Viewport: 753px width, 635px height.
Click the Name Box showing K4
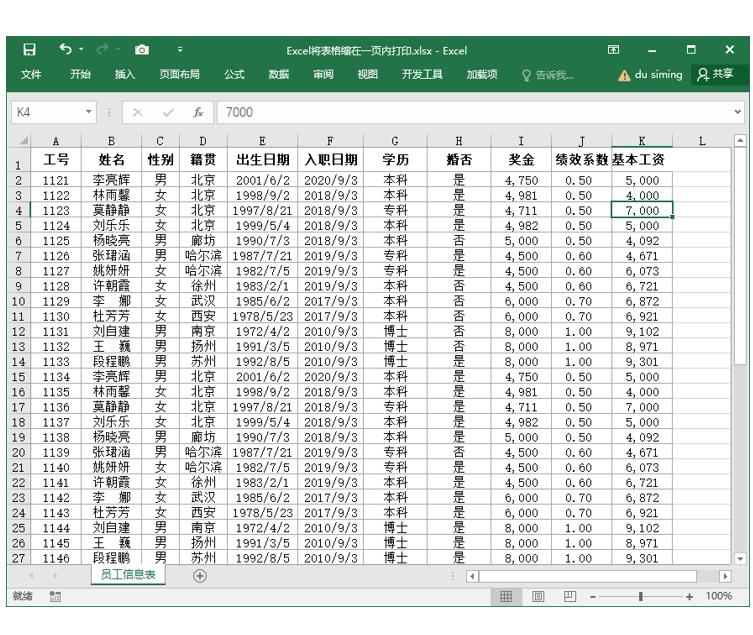47,112
